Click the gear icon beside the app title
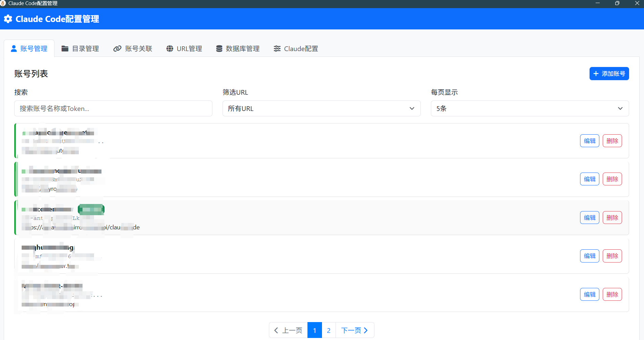The height and width of the screenshot is (340, 644). 8,19
